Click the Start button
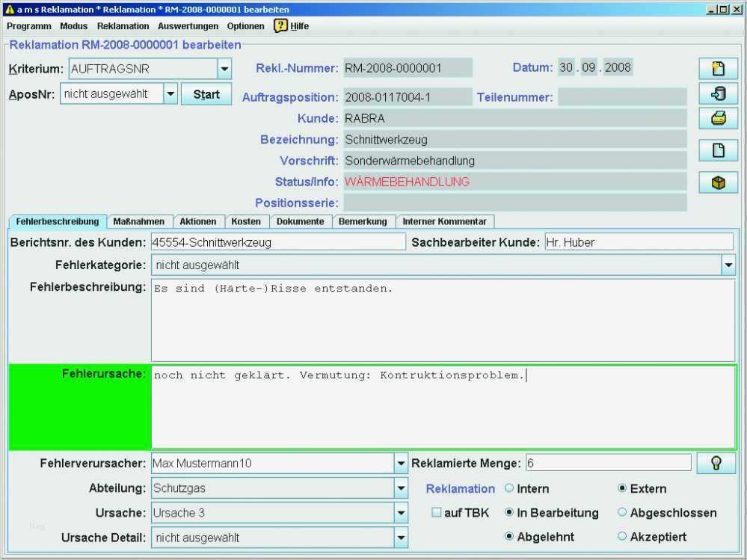This screenshot has width=747, height=560. pyautogui.click(x=206, y=93)
